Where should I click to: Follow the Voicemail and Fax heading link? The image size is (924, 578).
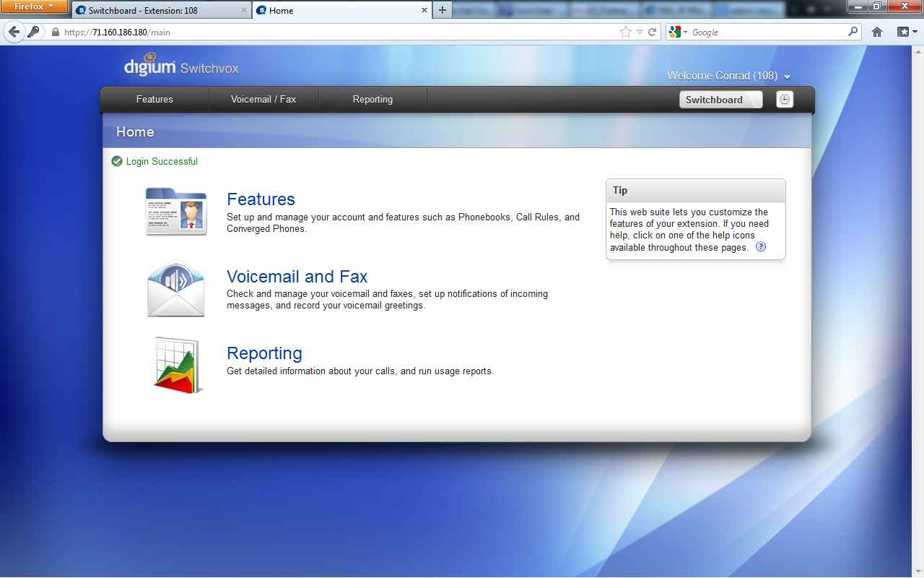[297, 277]
